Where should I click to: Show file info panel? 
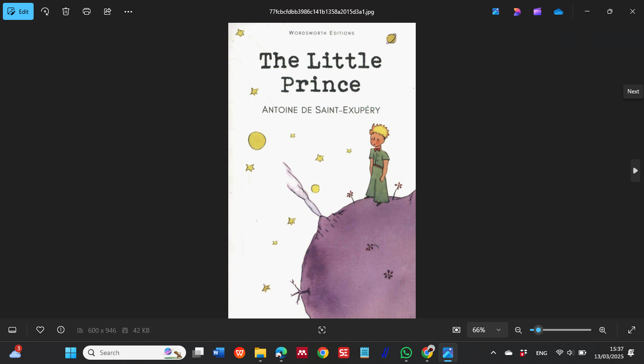61,330
